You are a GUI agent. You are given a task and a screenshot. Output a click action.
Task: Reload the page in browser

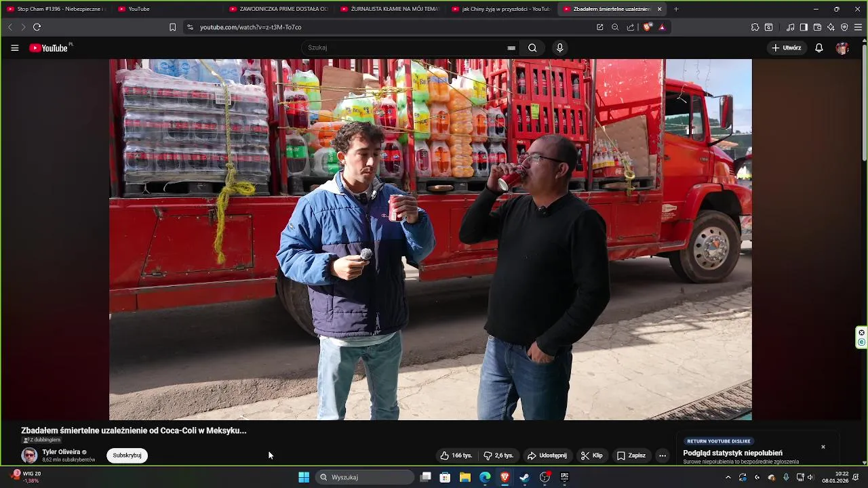37,27
